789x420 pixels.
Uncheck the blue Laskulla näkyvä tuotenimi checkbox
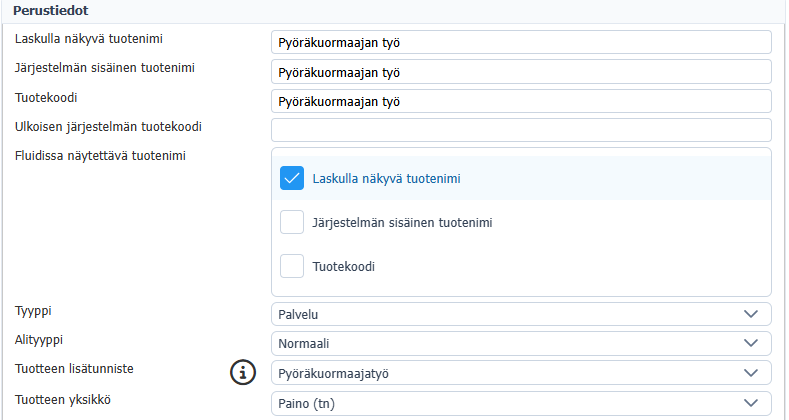pos(292,178)
